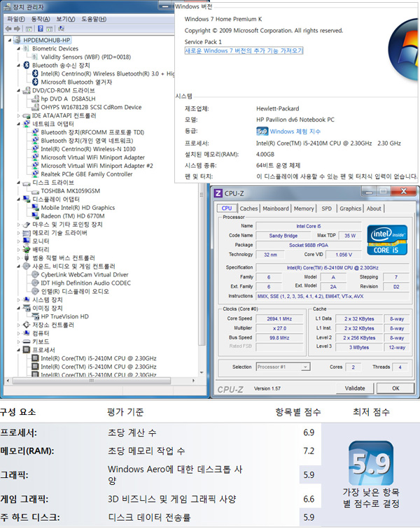420x529 pixels.
Task: Switch to the Graphics tab in CPU-Z
Action: click(350, 209)
